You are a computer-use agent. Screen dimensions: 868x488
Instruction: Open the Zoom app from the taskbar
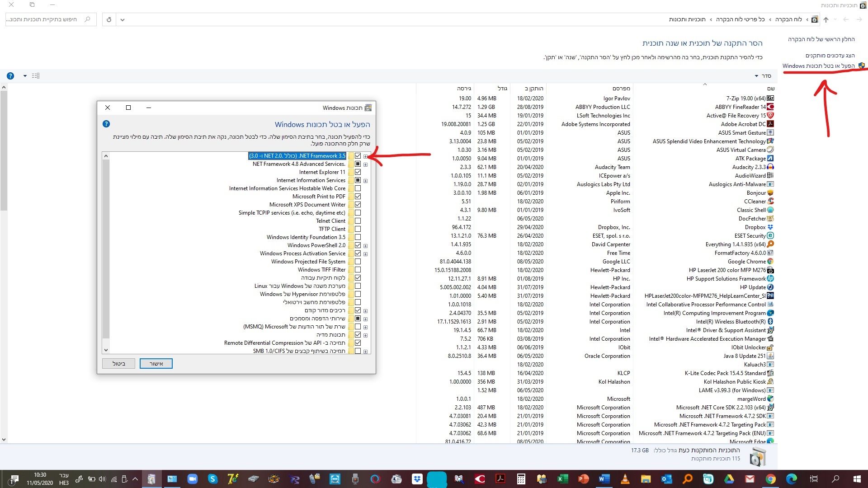(193, 479)
